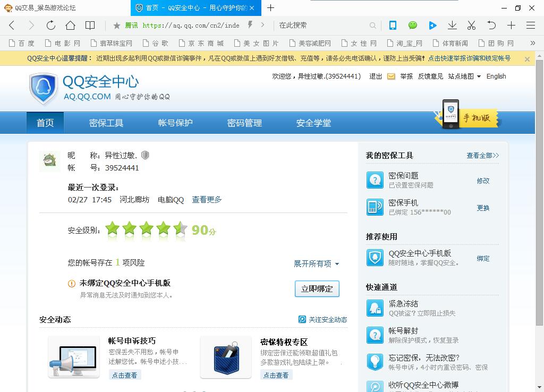The image size is (544, 392).
Task: Expand 展开所有项 risk list
Action: pos(317,264)
